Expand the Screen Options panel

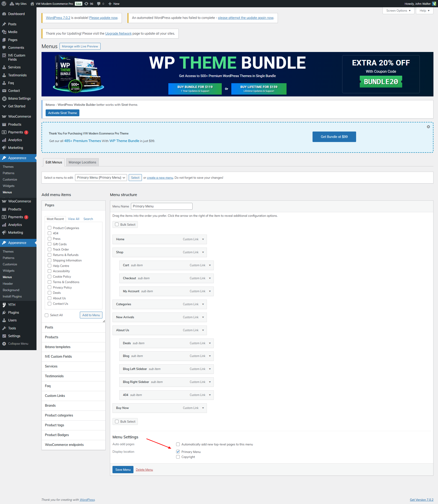click(398, 10)
